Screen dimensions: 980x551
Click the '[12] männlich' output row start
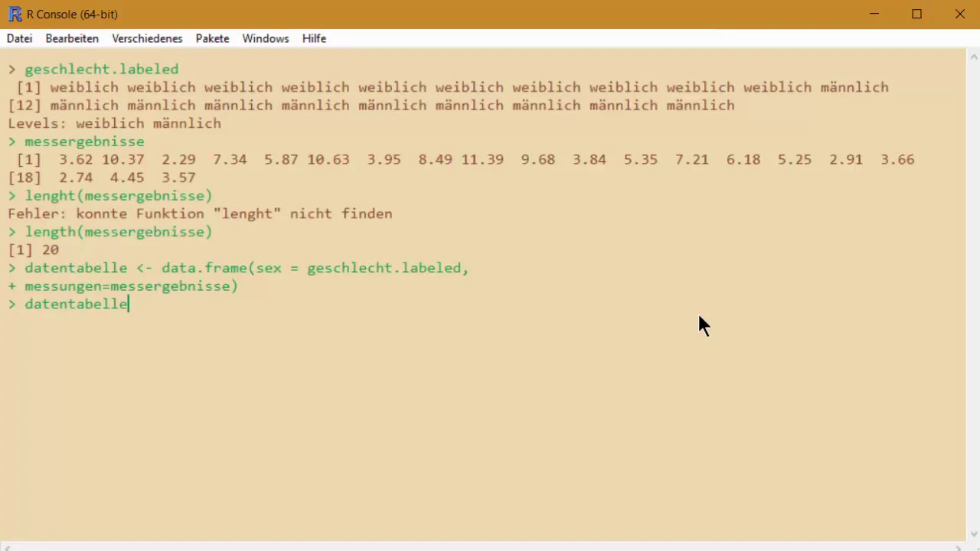click(63, 105)
